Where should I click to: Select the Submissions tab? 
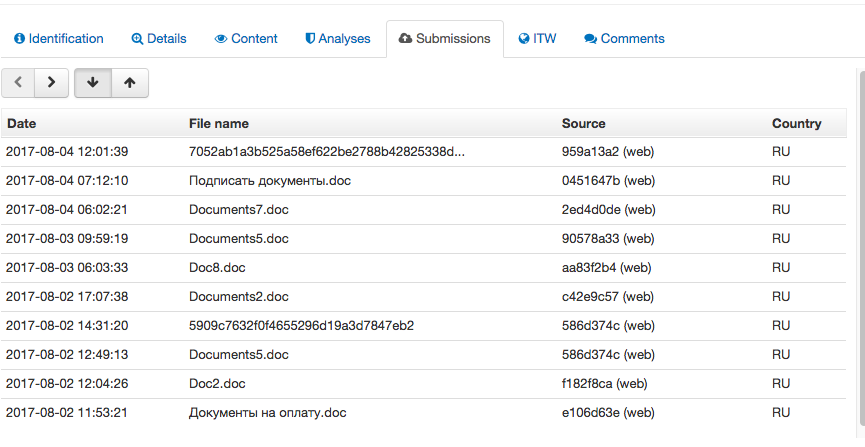click(444, 39)
